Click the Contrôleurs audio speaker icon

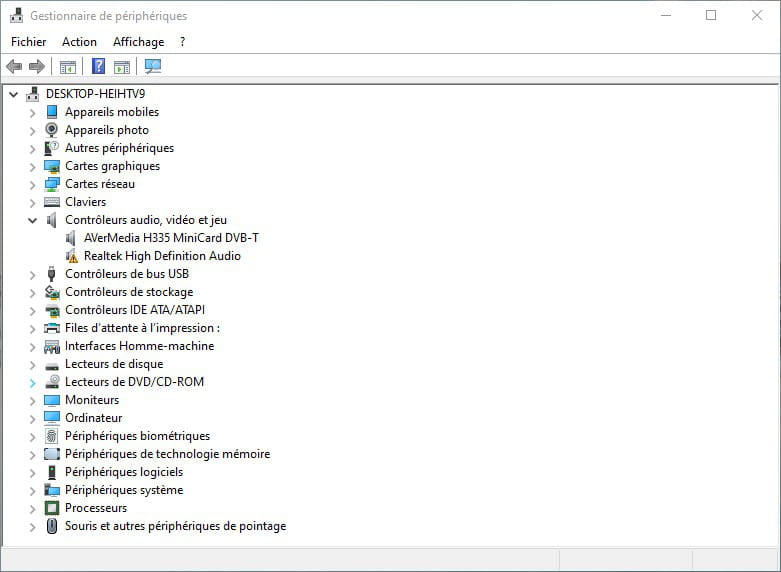[51, 220]
